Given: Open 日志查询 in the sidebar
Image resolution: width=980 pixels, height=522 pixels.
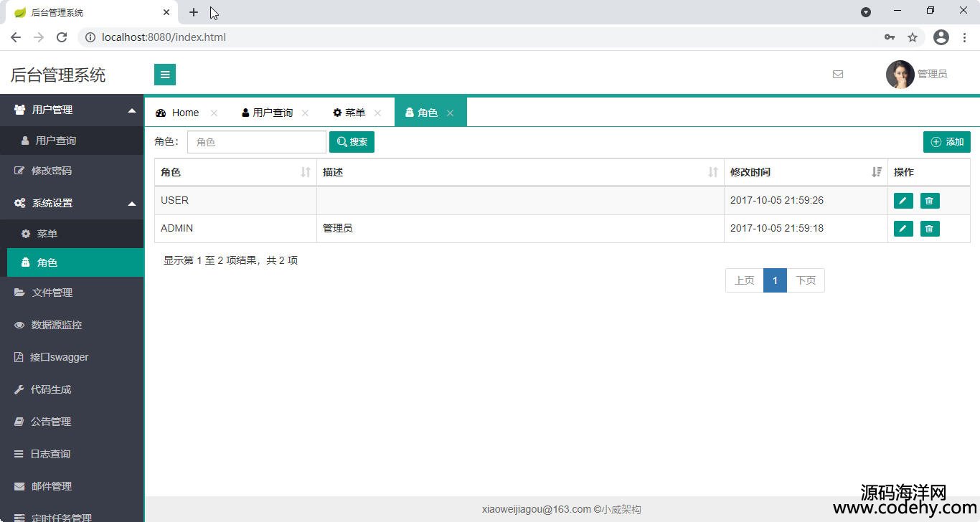Looking at the screenshot, I should (72, 454).
